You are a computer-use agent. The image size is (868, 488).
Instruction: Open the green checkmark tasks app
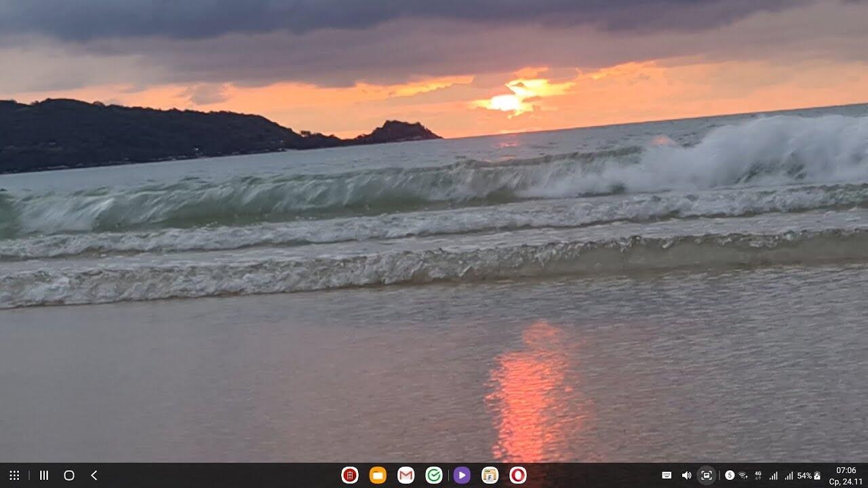click(x=434, y=475)
